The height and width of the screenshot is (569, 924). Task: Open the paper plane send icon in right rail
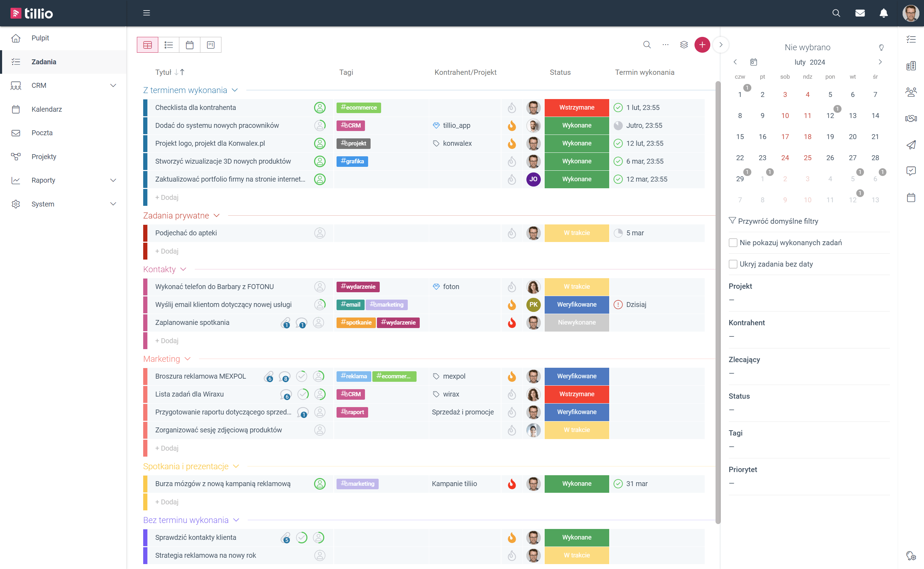point(911,145)
